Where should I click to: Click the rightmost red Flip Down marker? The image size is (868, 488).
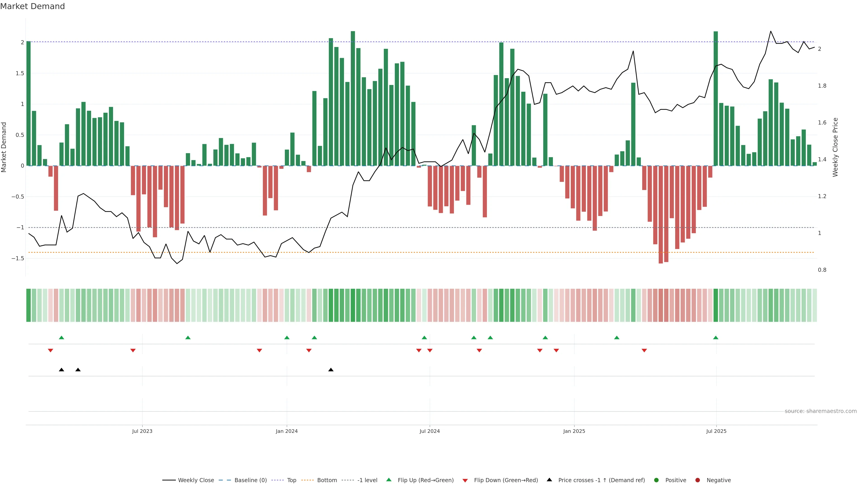click(x=644, y=351)
